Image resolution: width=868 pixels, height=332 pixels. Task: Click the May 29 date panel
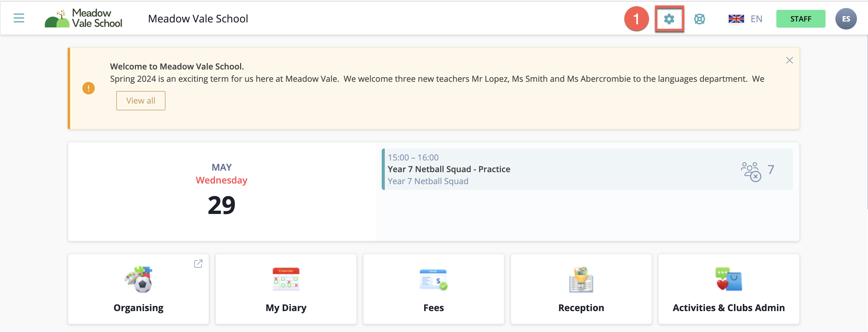click(x=222, y=191)
